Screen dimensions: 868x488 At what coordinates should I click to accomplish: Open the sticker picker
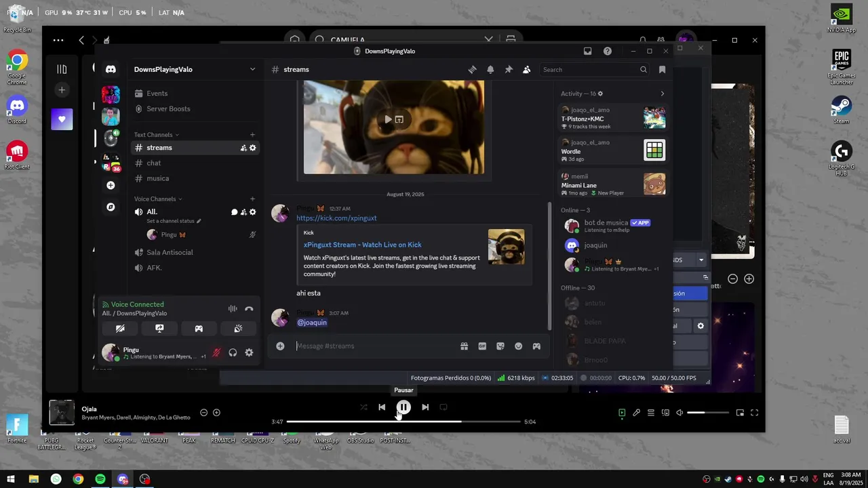point(500,346)
